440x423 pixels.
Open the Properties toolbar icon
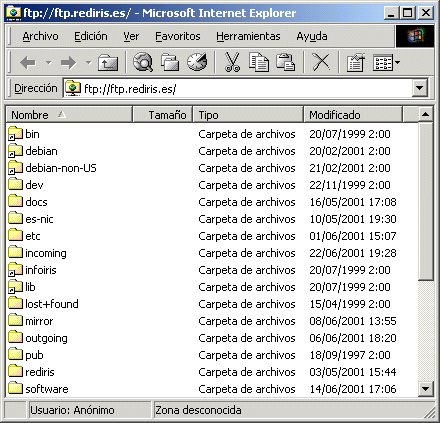(356, 62)
